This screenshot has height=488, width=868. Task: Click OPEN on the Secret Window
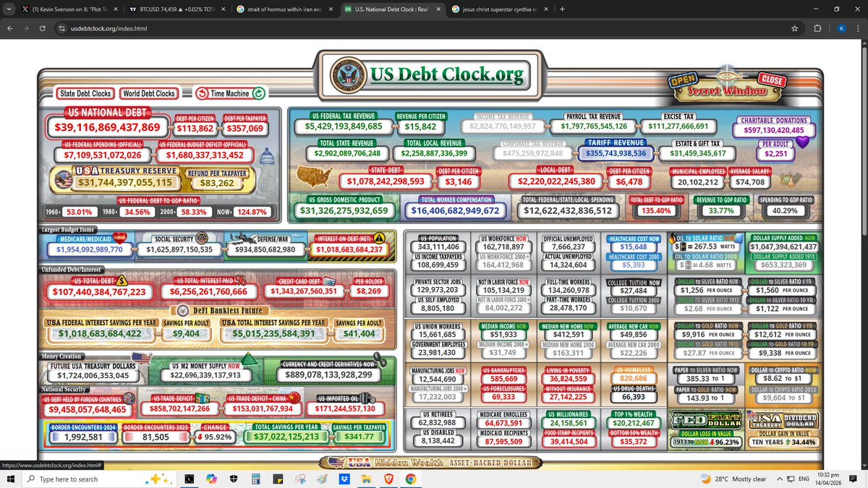click(684, 82)
